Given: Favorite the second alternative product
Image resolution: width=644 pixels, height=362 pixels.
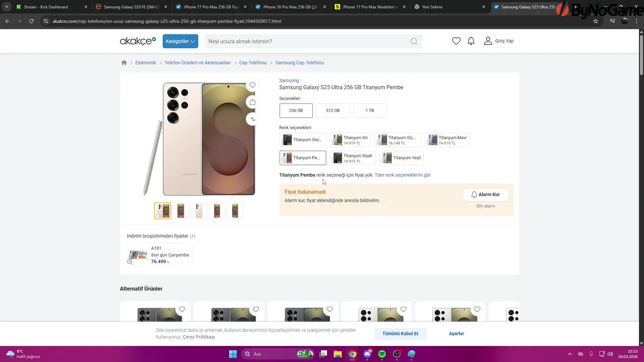Looking at the screenshot, I should point(256,310).
